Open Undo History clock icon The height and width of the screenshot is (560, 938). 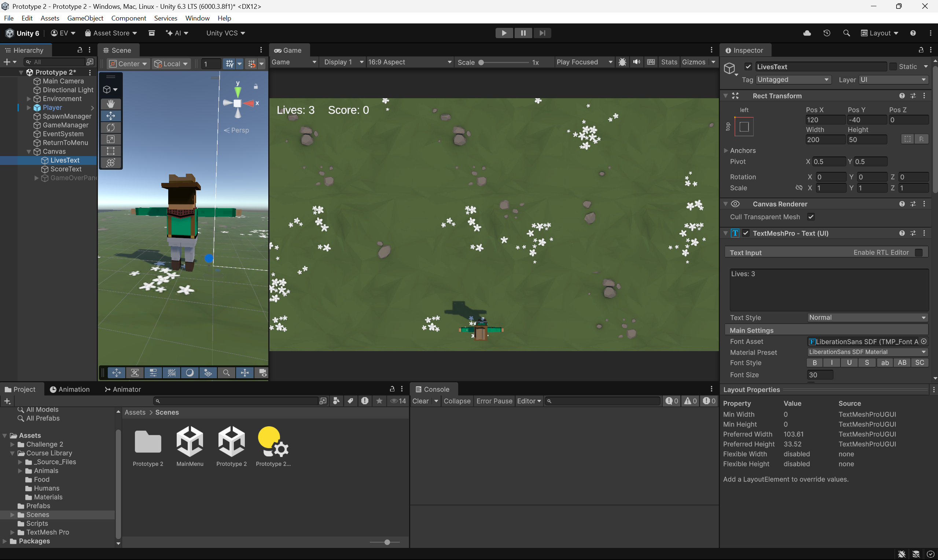tap(826, 33)
